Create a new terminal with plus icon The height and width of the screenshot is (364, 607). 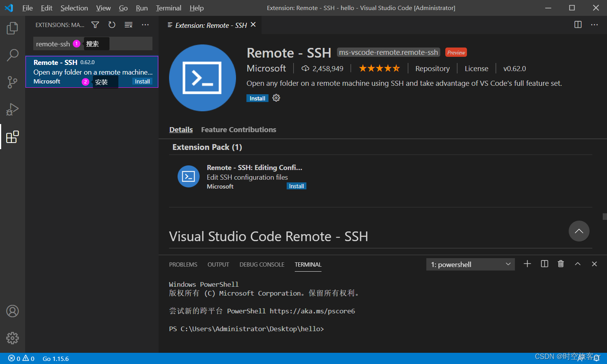point(527,264)
